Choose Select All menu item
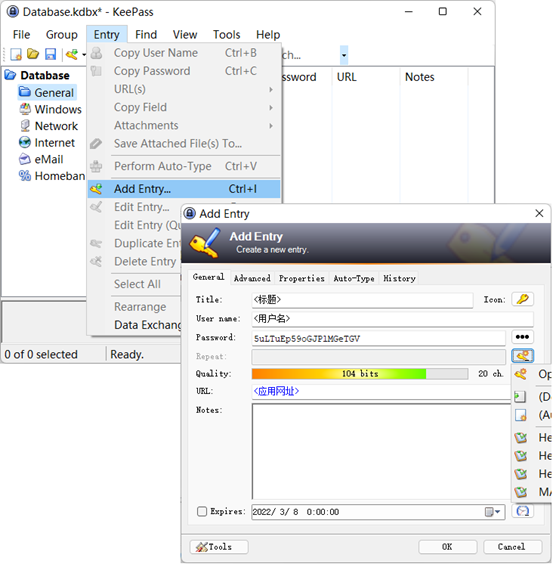The width and height of the screenshot is (553, 564). tap(137, 284)
